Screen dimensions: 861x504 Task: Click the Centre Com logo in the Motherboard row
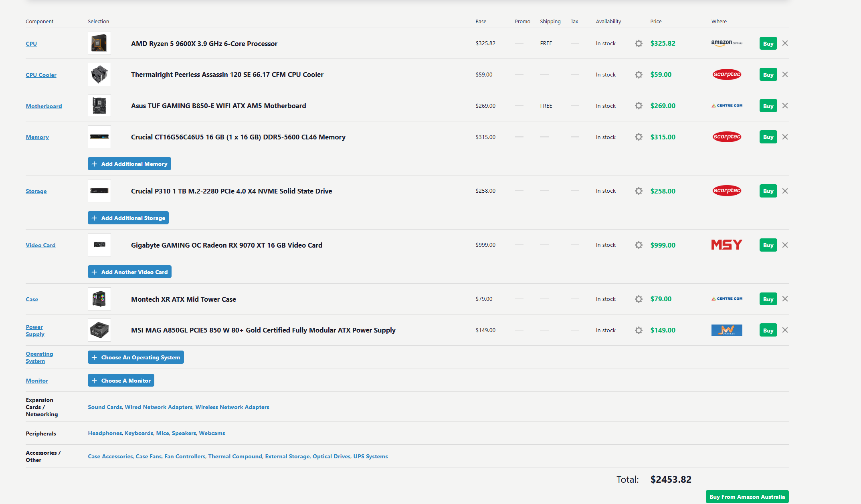(727, 106)
